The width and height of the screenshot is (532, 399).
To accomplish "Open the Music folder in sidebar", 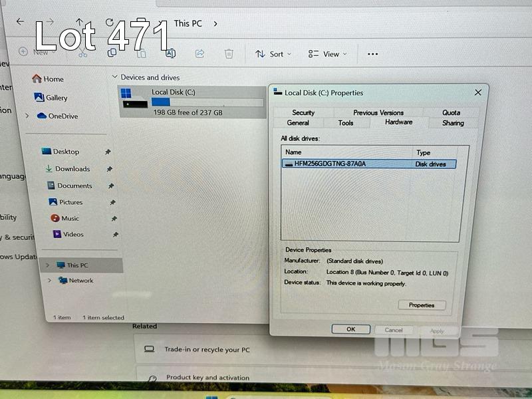I will [x=70, y=218].
